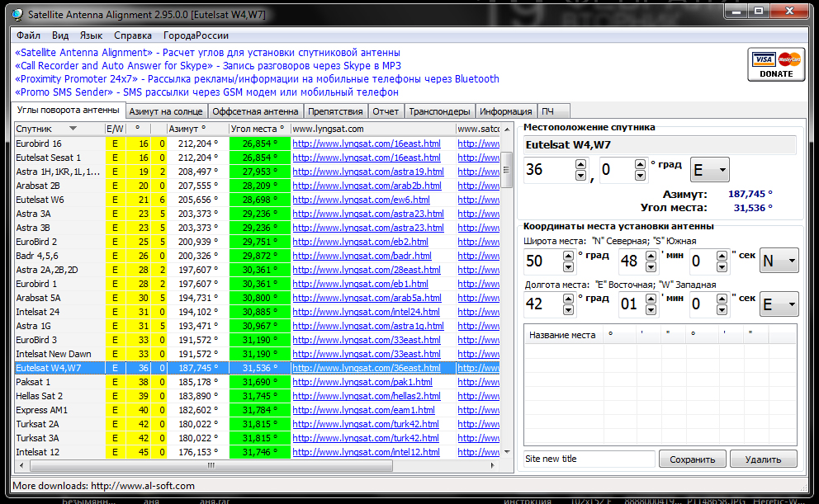Increase latitude seconds value
819x504 pixels.
[722, 255]
